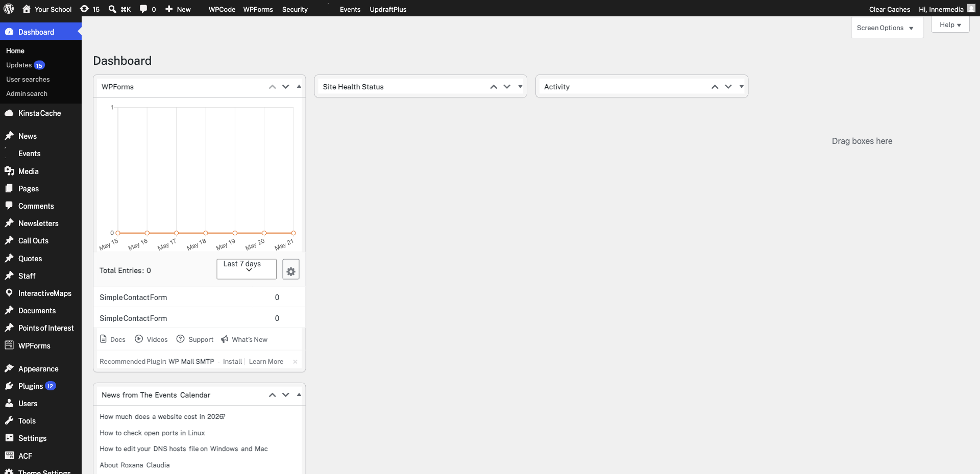Click the Support question mark icon
980x474 pixels.
point(180,339)
